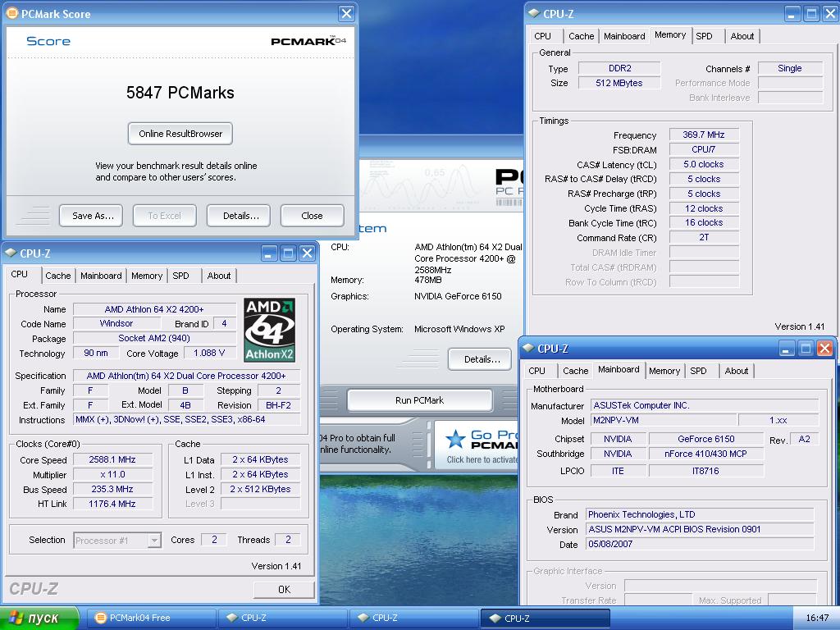Image resolution: width=840 pixels, height=630 pixels.
Task: Open SPD tab in CPU-Z processor window
Action: click(x=181, y=276)
